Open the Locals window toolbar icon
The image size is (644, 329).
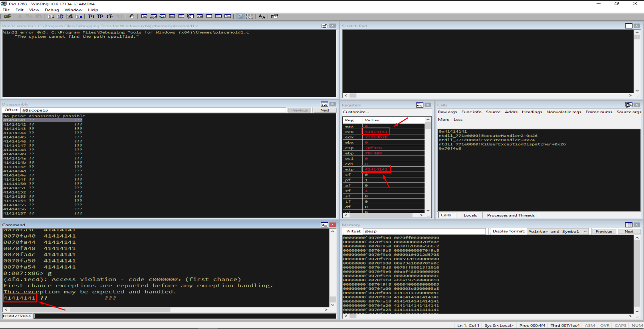tap(162, 16)
